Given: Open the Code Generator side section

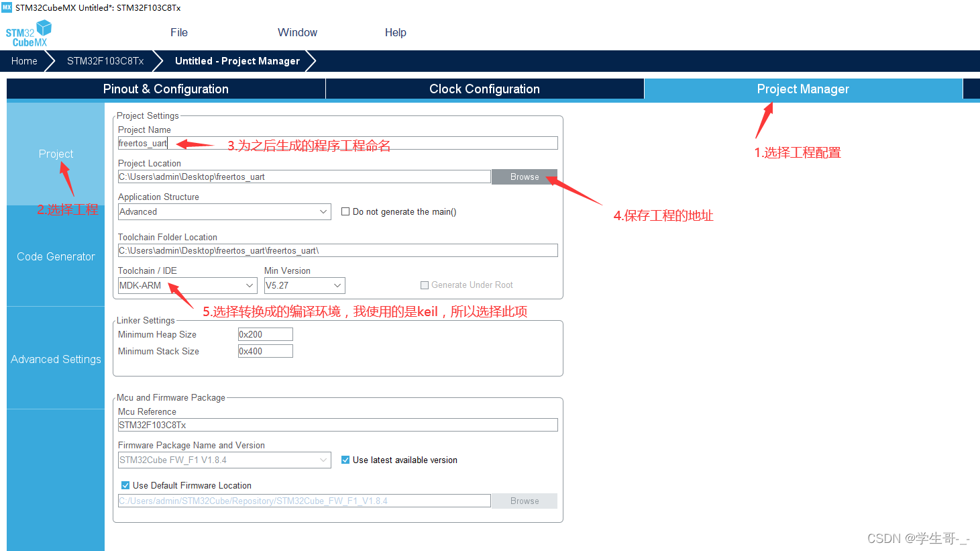Looking at the screenshot, I should (56, 256).
